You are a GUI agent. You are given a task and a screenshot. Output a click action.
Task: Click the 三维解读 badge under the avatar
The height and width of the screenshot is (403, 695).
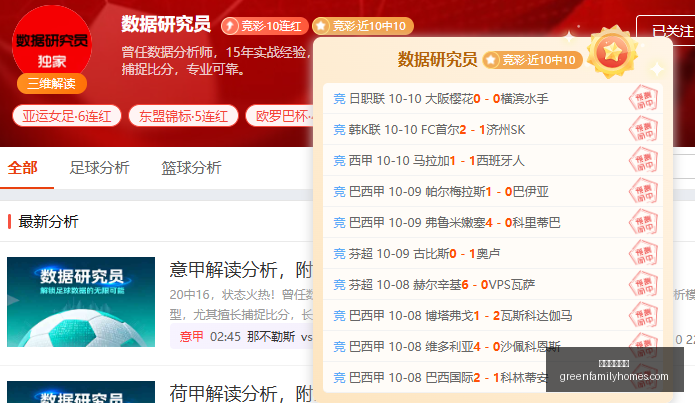click(52, 83)
